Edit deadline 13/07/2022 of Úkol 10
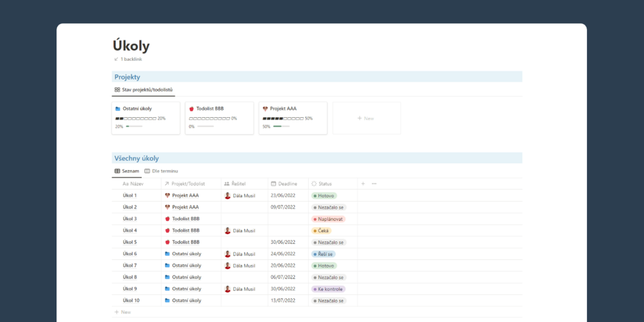 pyautogui.click(x=283, y=300)
